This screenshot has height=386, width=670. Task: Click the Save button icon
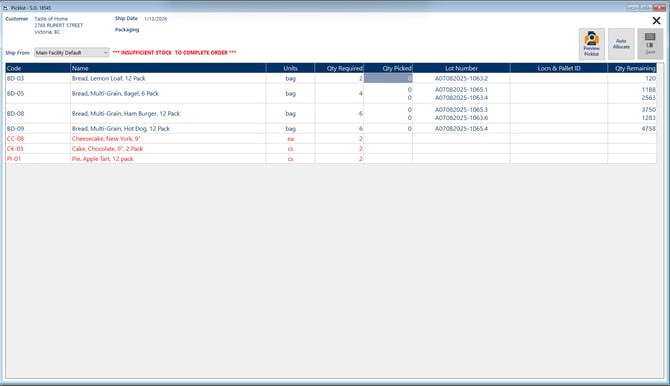(650, 44)
